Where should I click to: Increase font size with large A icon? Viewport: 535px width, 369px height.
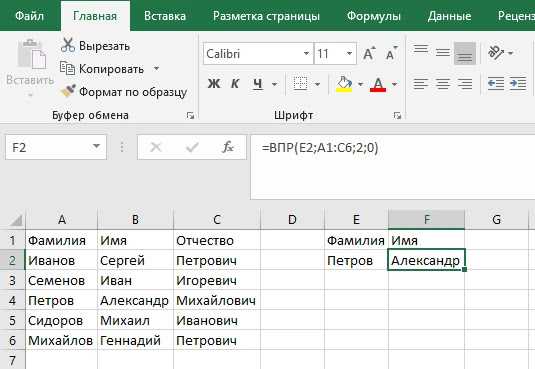(369, 54)
